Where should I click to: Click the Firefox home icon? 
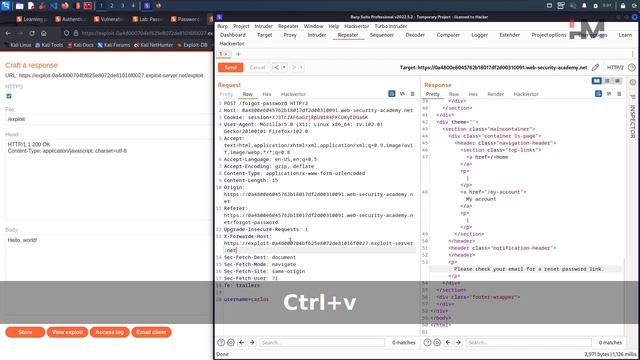[44, 33]
